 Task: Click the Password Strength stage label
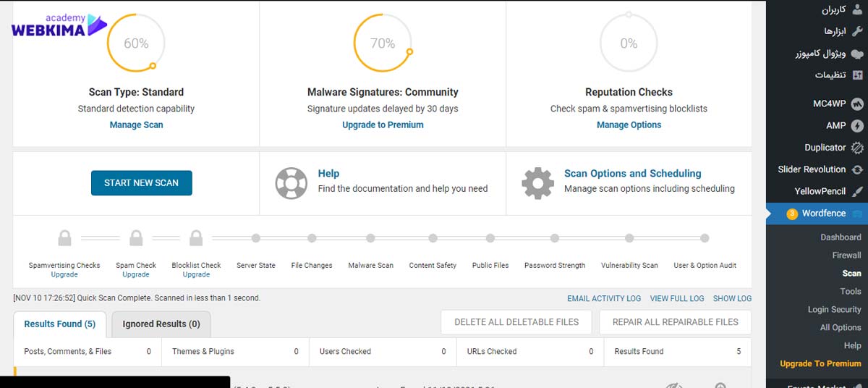pos(555,265)
